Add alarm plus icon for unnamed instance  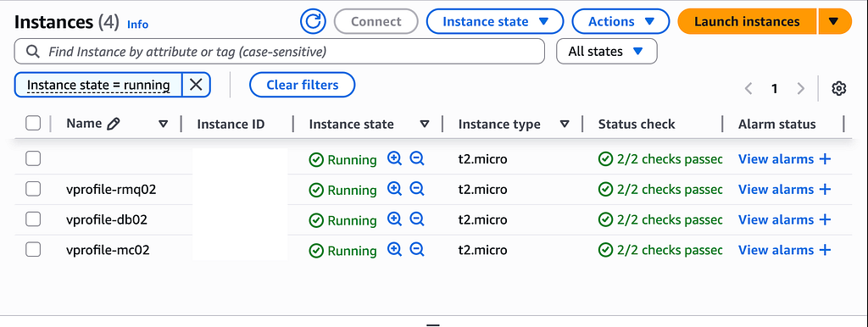click(x=825, y=159)
